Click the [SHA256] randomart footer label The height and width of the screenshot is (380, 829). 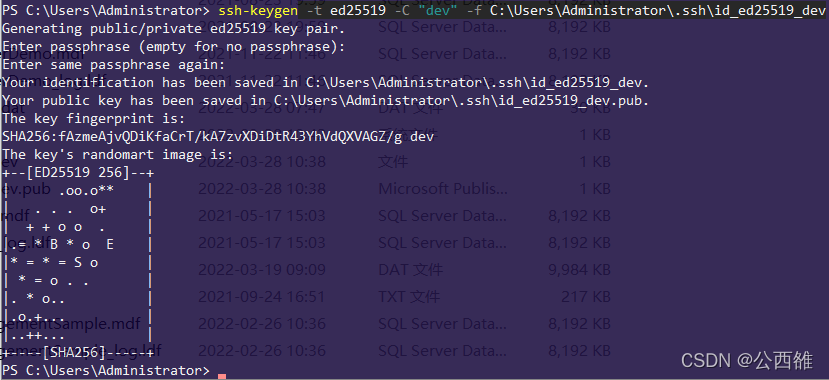78,353
